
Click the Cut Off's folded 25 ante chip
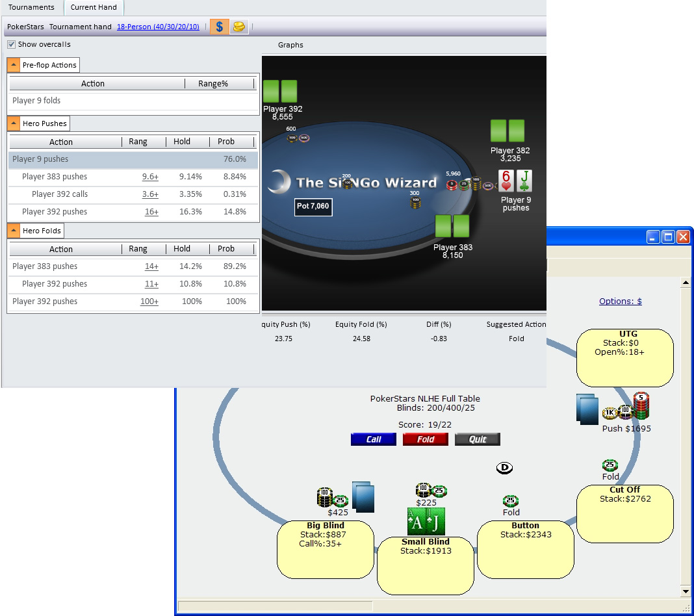tap(610, 465)
